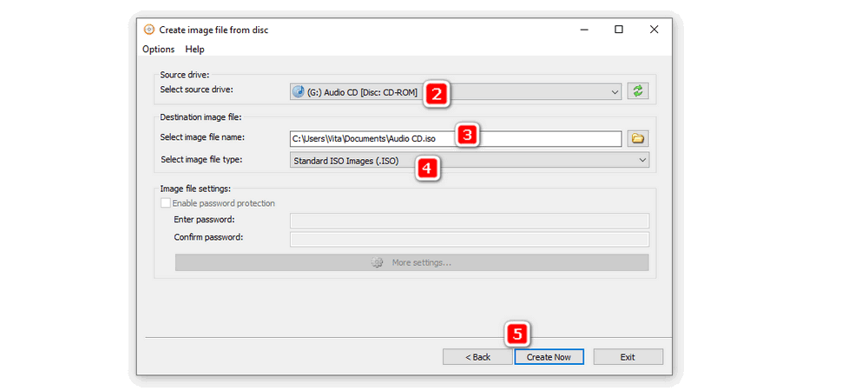The image size is (868, 391).
Task: Minimize the Create image file window
Action: pyautogui.click(x=583, y=30)
